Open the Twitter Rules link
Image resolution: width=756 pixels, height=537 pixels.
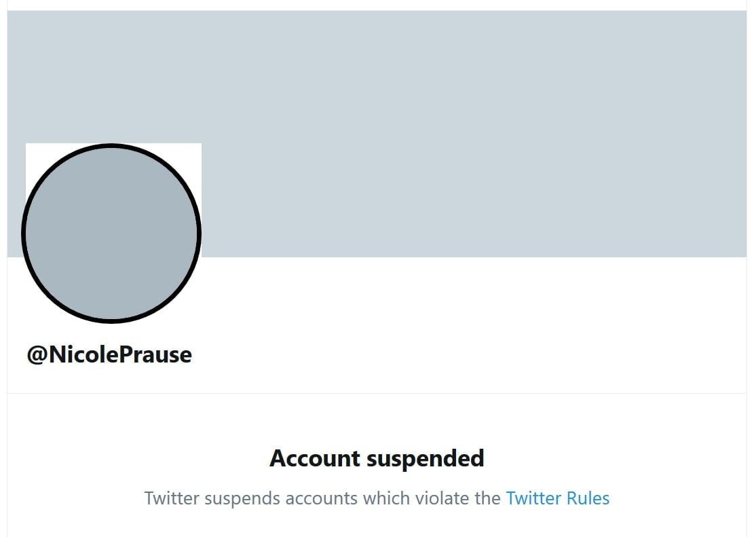(557, 498)
